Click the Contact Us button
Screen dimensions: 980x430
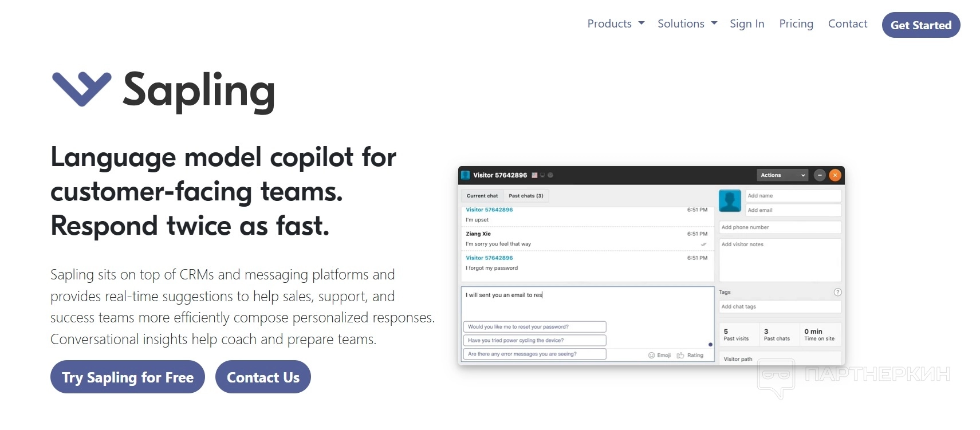[x=263, y=377]
